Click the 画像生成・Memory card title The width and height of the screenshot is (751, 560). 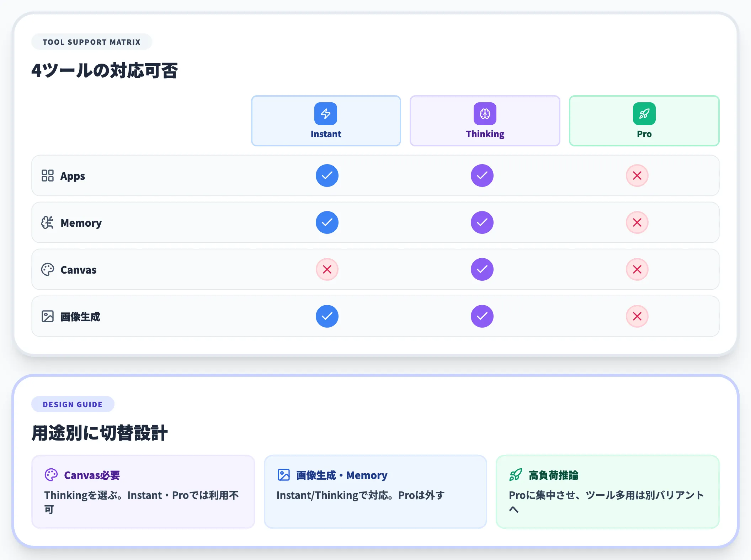(342, 475)
